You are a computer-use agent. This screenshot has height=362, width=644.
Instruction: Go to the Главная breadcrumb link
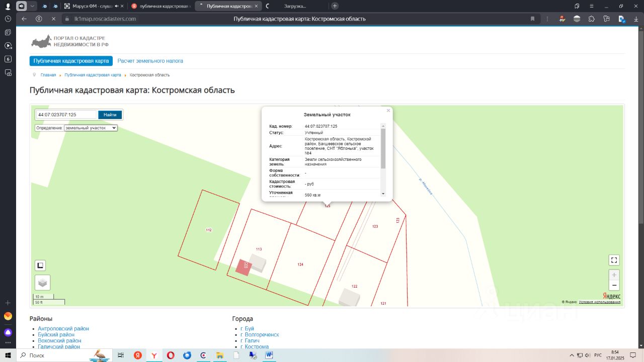[x=48, y=75]
